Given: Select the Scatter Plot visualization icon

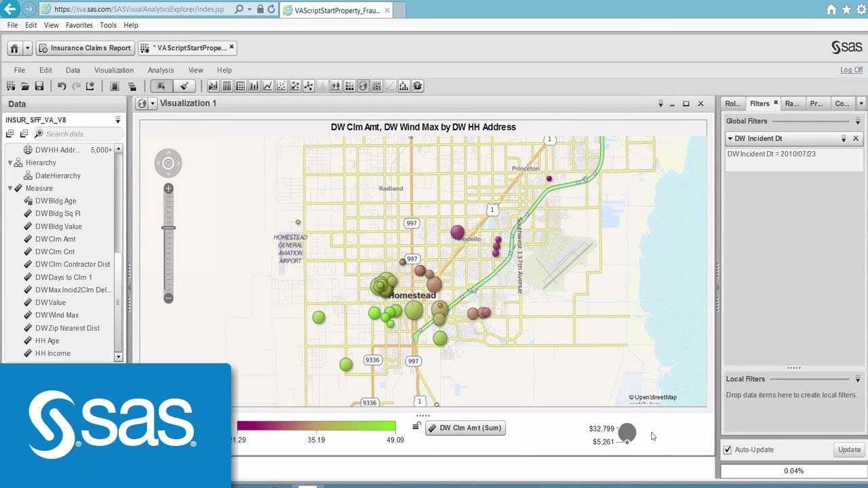Looking at the screenshot, I should click(x=280, y=86).
